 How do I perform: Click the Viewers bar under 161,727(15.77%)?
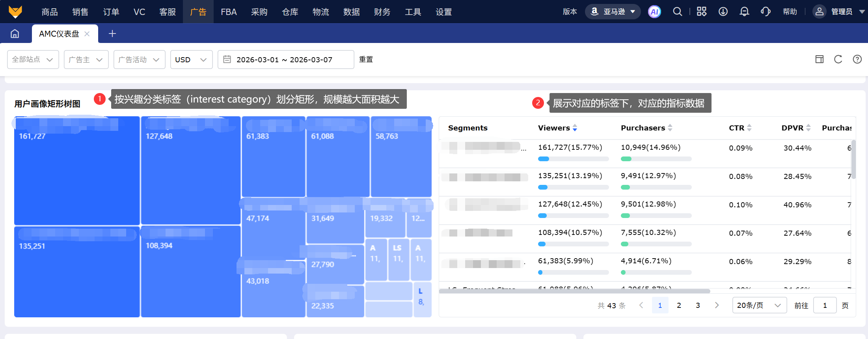574,159
